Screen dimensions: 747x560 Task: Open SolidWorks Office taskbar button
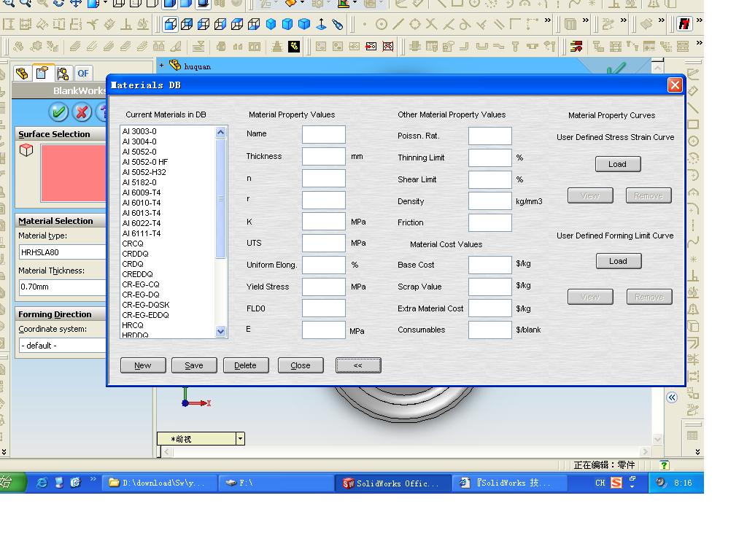[x=392, y=483]
